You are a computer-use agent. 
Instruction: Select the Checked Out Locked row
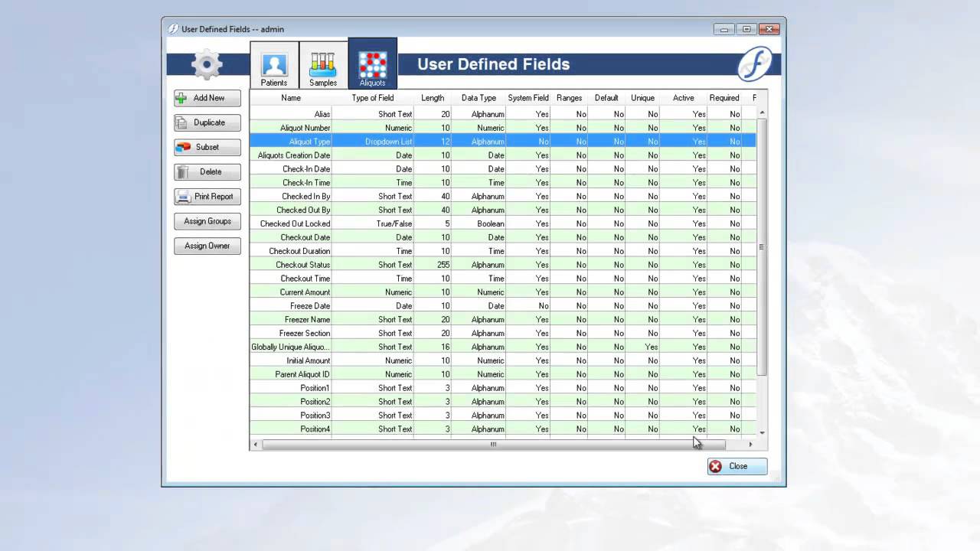click(x=503, y=223)
